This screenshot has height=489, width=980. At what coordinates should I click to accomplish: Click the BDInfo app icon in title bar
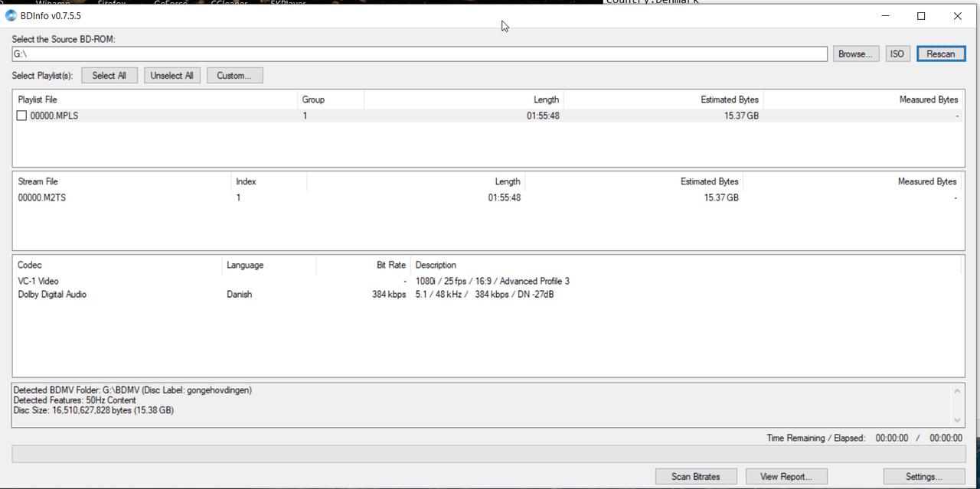click(11, 16)
